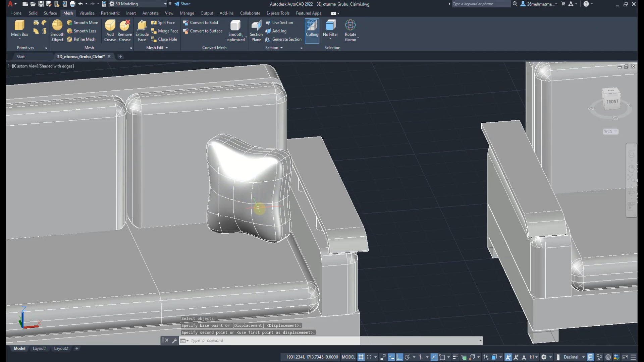Select the Add Crease tool
Viewport: 644px width, 362px height.
pyautogui.click(x=110, y=31)
